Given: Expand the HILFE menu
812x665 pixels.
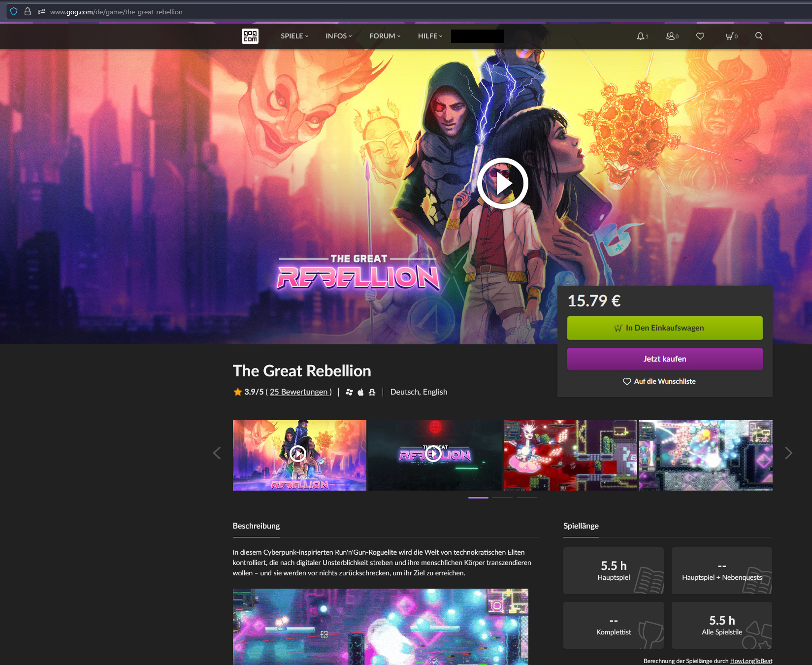Looking at the screenshot, I should point(430,36).
